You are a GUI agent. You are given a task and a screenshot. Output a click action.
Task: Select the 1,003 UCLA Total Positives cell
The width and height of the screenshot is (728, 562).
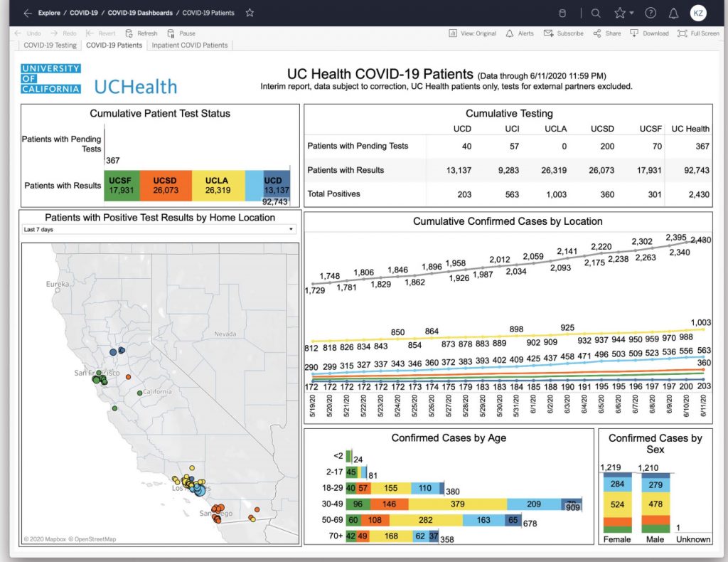pyautogui.click(x=556, y=195)
